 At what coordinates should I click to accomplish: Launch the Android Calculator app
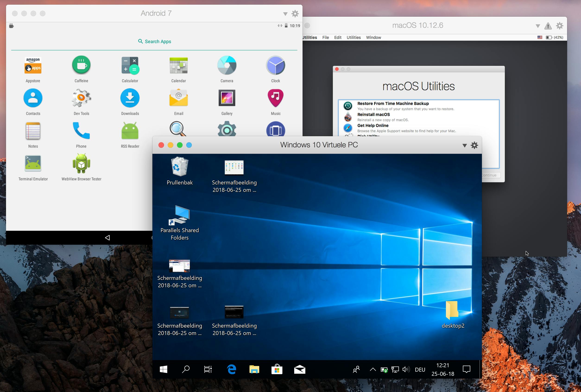(130, 66)
